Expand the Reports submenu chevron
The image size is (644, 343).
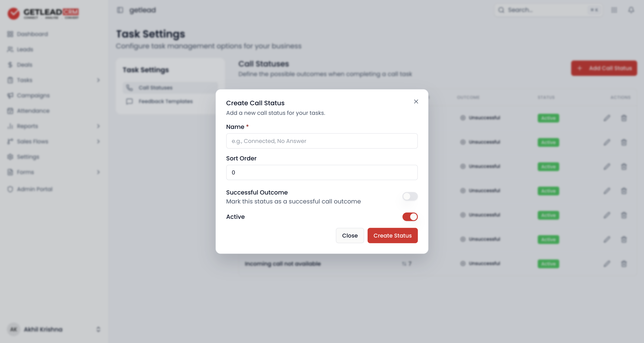98,126
